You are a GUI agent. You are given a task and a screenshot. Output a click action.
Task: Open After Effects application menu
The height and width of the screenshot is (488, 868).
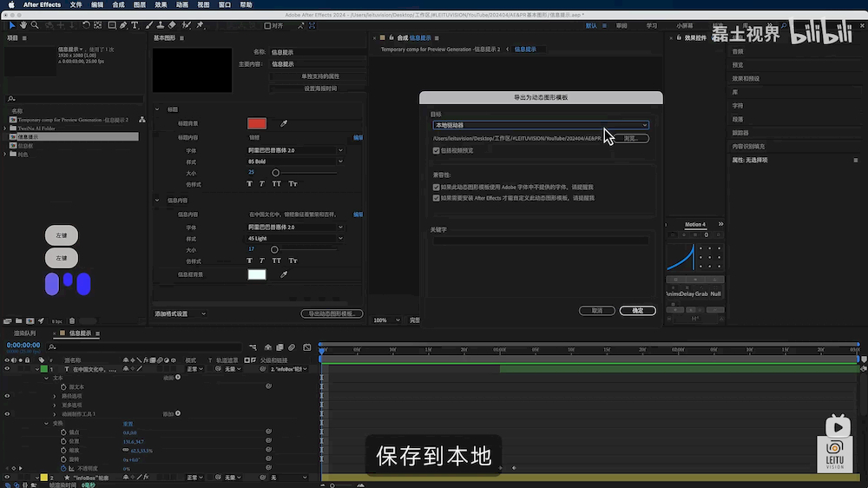(x=42, y=4)
